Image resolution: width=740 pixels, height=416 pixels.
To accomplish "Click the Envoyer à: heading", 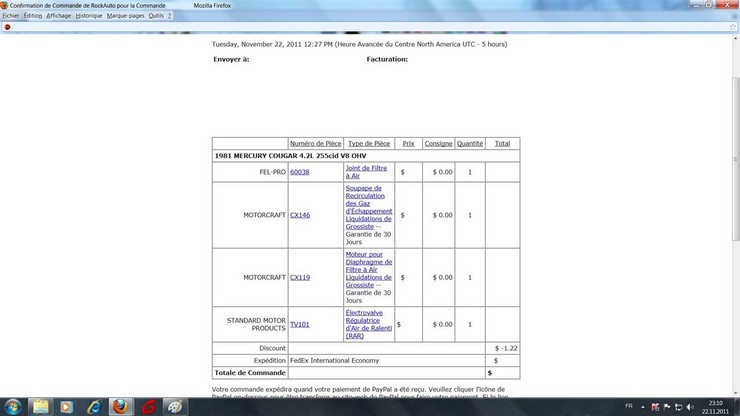I will pos(231,59).
